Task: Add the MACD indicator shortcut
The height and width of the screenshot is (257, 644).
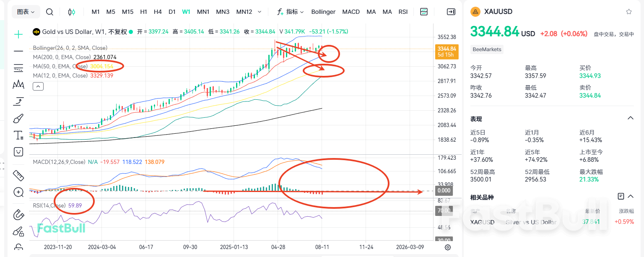Action: [x=351, y=12]
